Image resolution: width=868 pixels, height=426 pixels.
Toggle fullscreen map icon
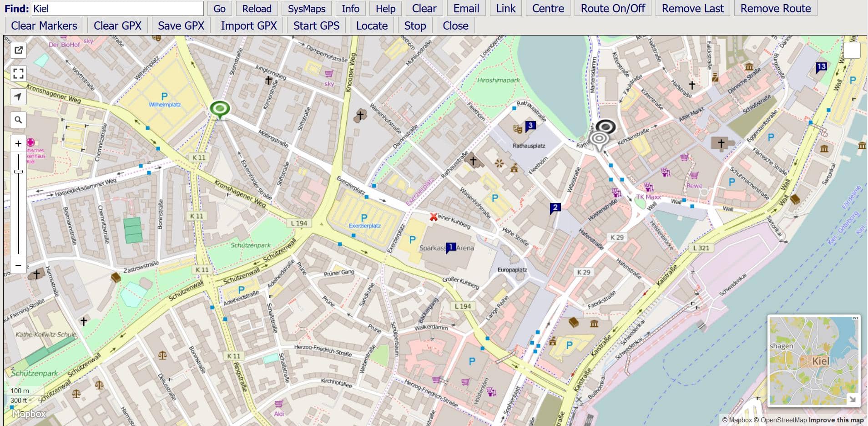pyautogui.click(x=18, y=73)
